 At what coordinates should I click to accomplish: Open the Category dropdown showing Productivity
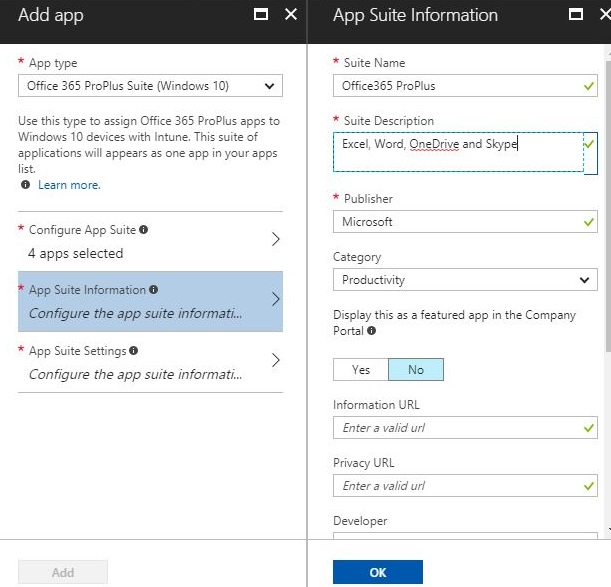tap(465, 279)
